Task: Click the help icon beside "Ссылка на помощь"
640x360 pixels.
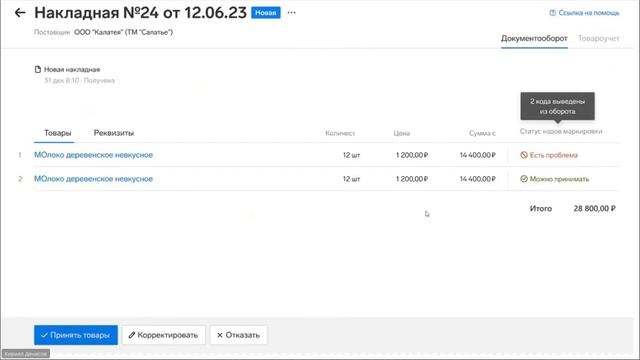Action: [x=552, y=13]
